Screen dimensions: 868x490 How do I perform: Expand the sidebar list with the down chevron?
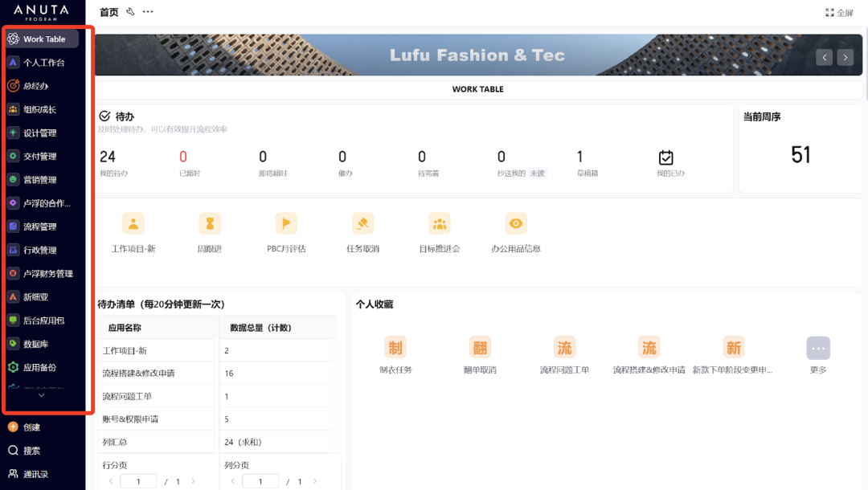click(42, 395)
